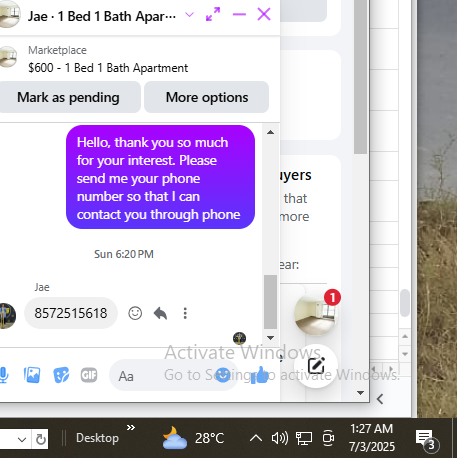Screen dimensions: 457x458
Task: Open chat settings chevron beside Jae title
Action: 189,15
